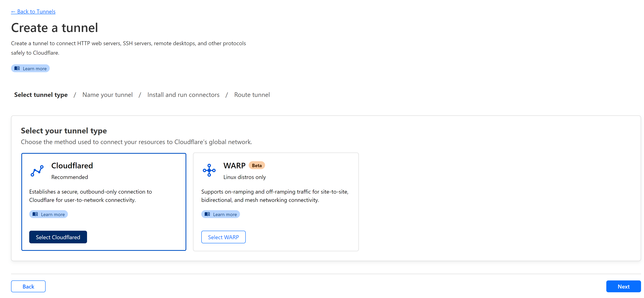Click the book icon in Cloudflared's Learn more chip
644x298 pixels.
36,214
